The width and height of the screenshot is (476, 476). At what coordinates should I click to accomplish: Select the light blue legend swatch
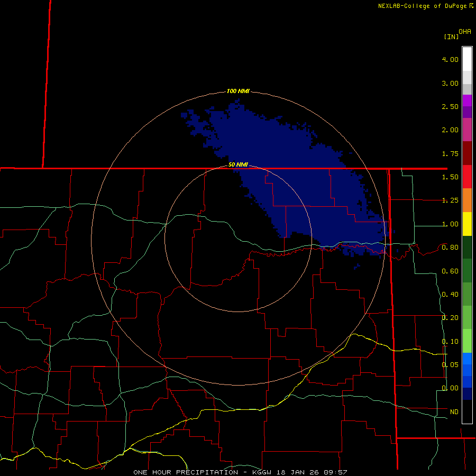[x=467, y=359]
